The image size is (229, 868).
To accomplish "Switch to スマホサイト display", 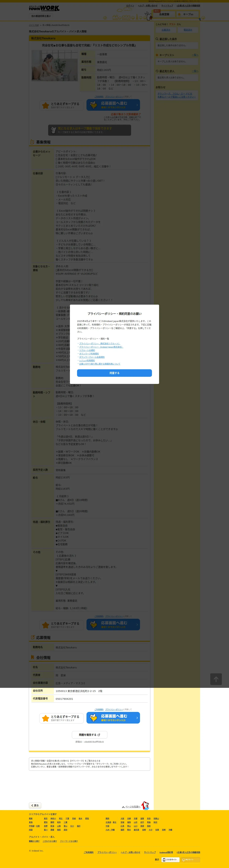I will tap(170, 860).
